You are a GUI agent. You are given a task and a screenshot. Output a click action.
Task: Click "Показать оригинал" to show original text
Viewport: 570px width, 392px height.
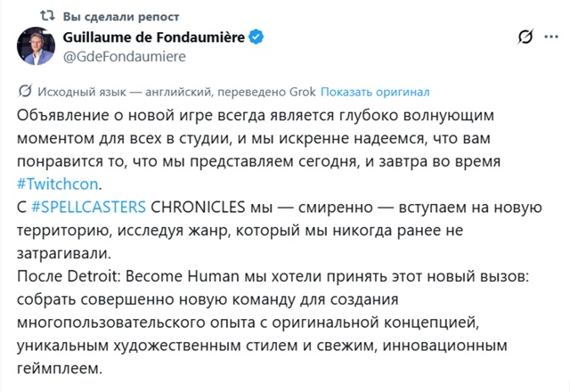coord(375,92)
